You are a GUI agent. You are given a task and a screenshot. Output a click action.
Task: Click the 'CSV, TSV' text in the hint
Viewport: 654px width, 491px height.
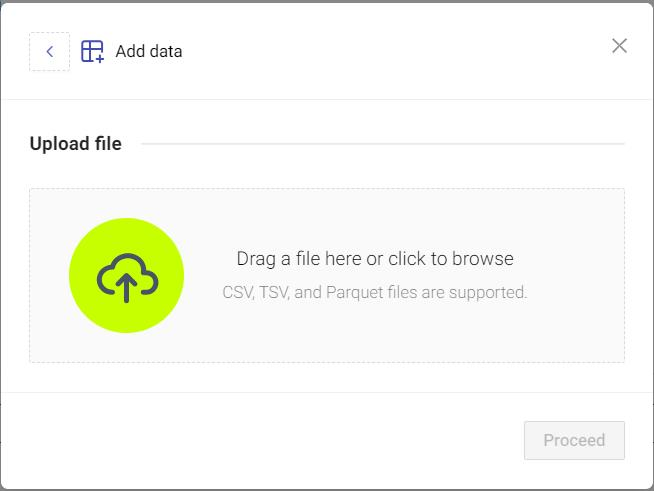255,293
